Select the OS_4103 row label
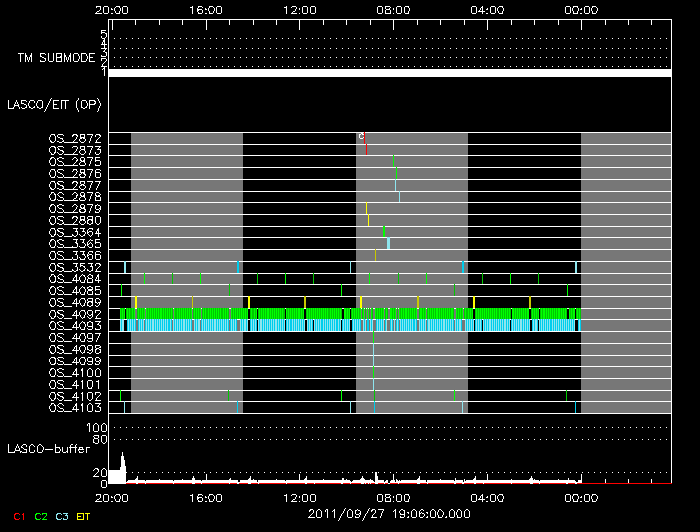This screenshot has height=532, width=700. [x=75, y=408]
